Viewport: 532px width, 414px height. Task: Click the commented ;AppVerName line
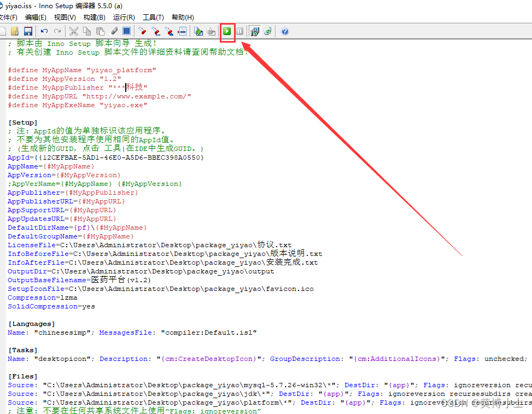click(x=95, y=184)
